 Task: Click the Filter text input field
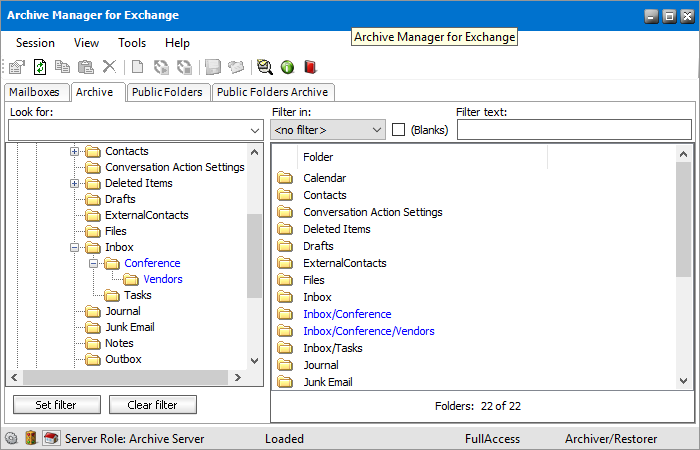(x=574, y=129)
